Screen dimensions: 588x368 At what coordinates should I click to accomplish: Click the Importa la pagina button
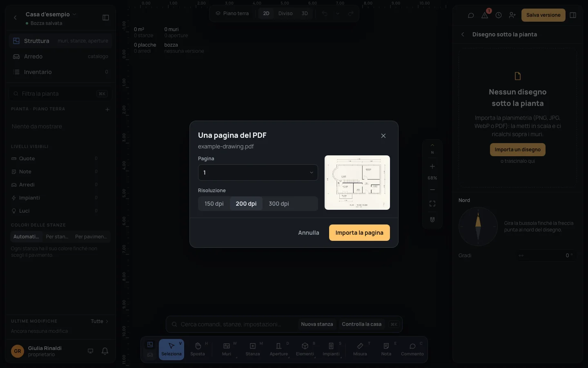[x=359, y=233]
